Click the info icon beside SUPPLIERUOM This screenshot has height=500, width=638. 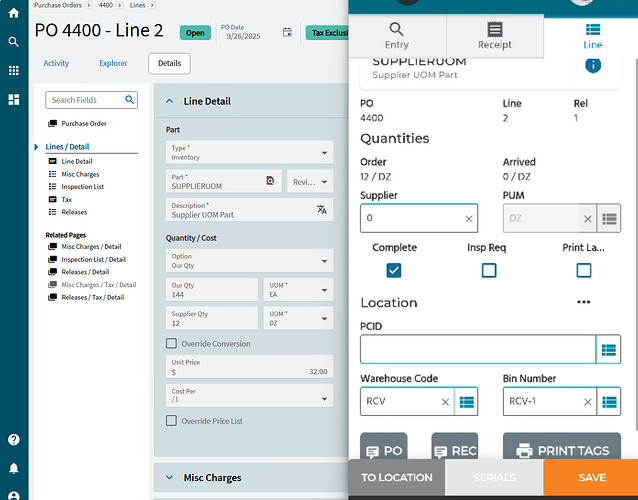coord(593,65)
